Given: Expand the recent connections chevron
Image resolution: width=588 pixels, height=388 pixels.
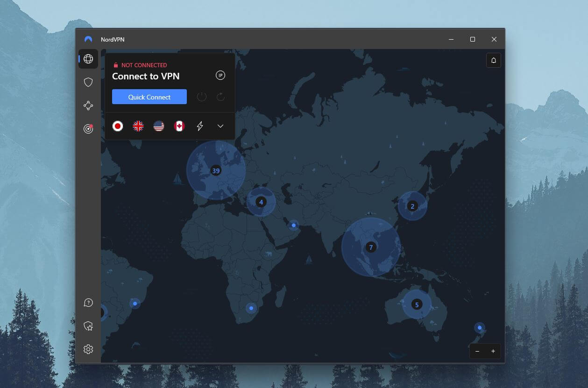Looking at the screenshot, I should pos(220,126).
